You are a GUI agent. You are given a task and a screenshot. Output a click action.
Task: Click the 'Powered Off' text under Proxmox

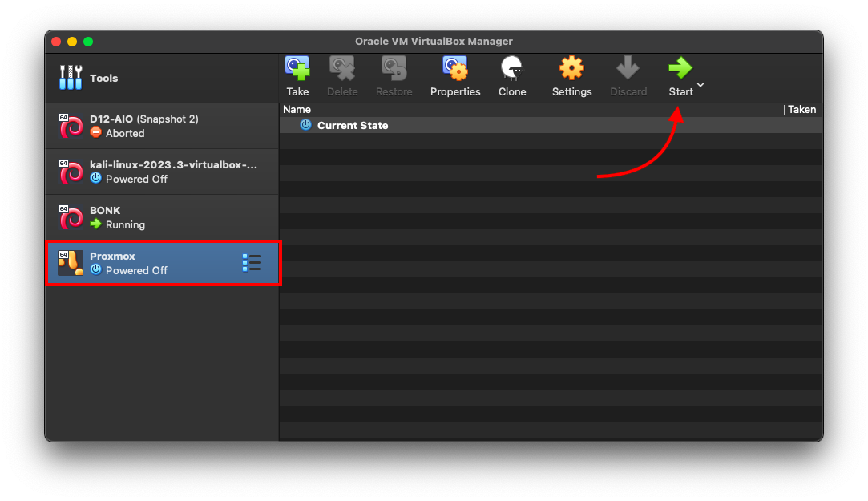point(136,270)
